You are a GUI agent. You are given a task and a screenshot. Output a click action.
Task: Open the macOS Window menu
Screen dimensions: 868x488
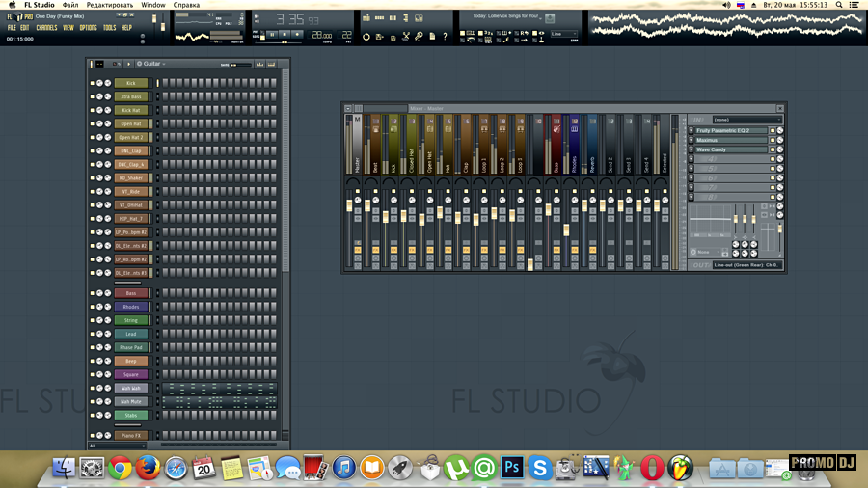point(153,5)
